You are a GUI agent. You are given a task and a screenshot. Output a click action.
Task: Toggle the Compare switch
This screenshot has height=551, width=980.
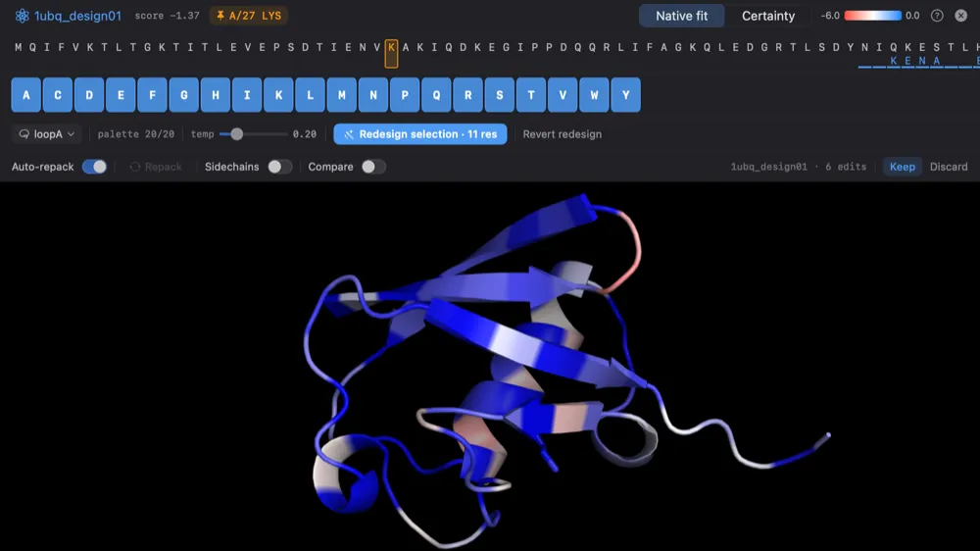(x=373, y=167)
